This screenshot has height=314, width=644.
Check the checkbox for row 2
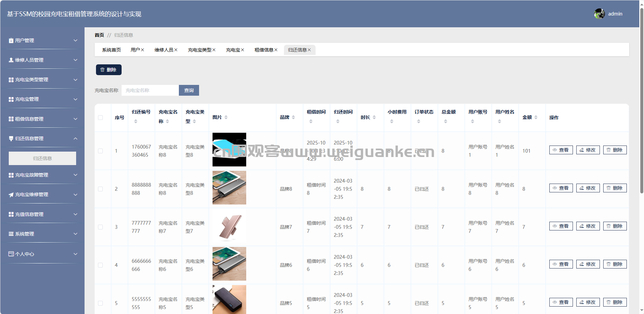(100, 189)
